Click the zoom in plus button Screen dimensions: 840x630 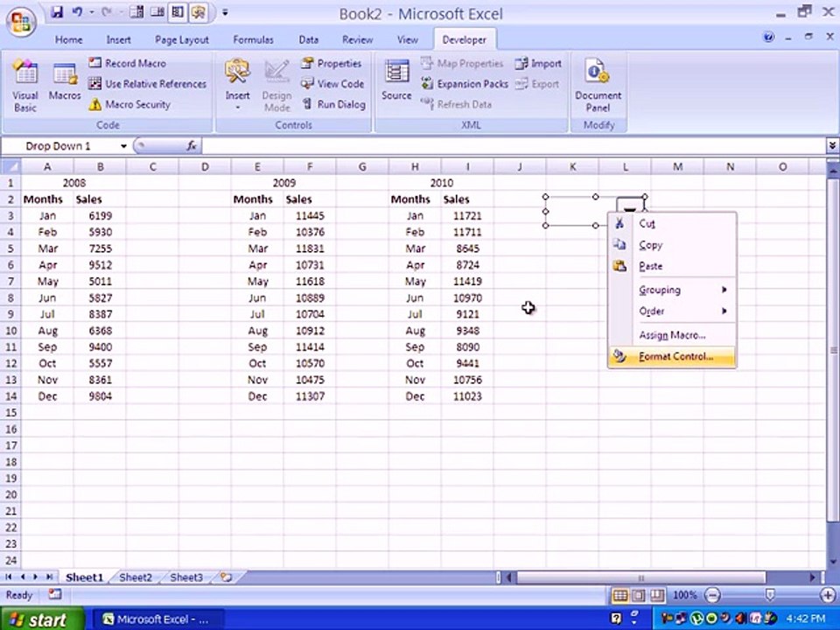[828, 595]
